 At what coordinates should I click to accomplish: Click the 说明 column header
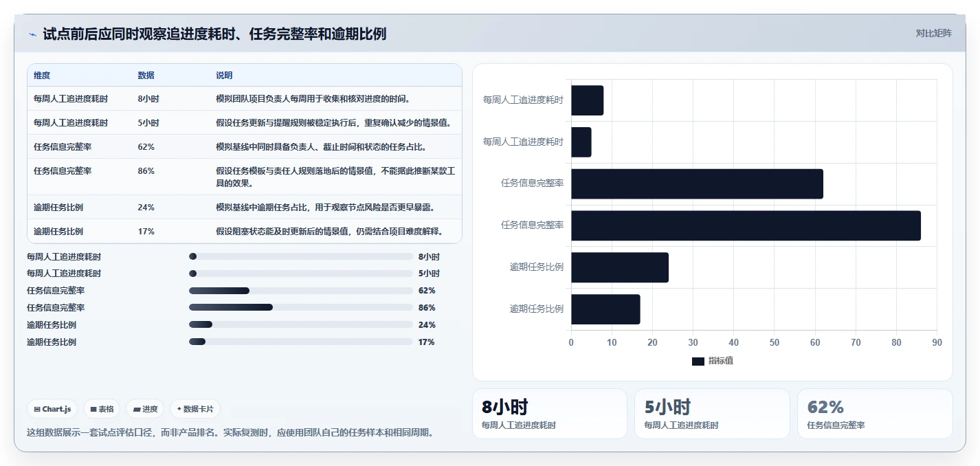(224, 76)
